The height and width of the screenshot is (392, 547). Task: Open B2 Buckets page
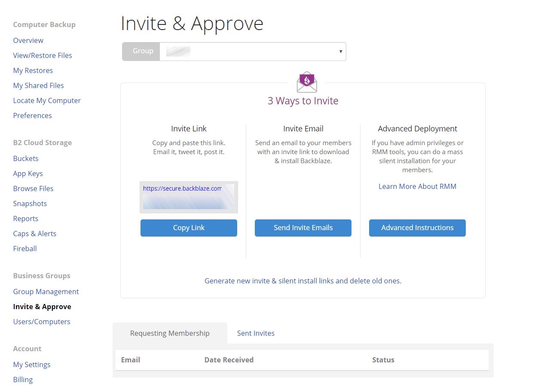pyautogui.click(x=26, y=158)
